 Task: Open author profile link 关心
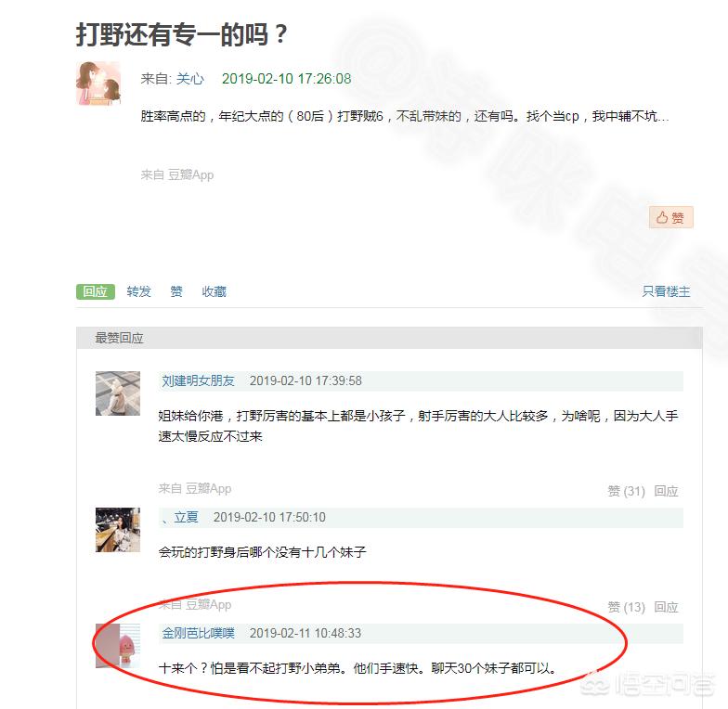click(189, 78)
